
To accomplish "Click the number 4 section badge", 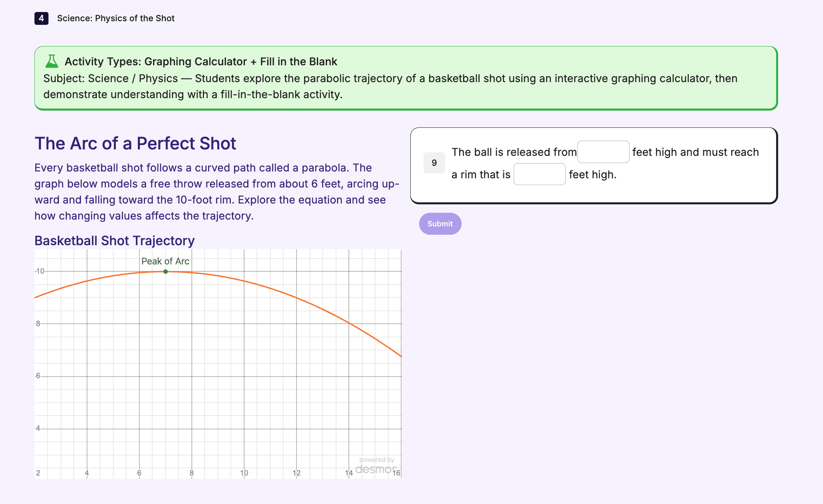I will click(x=41, y=18).
